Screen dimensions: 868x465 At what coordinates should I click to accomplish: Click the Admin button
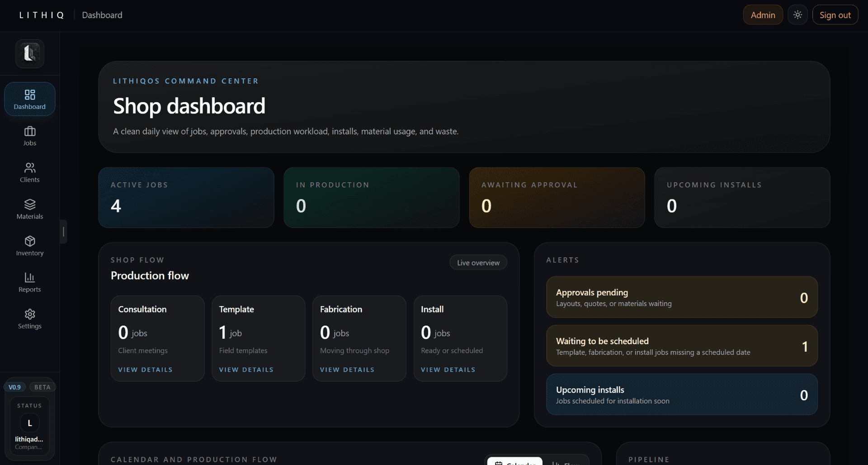point(763,15)
